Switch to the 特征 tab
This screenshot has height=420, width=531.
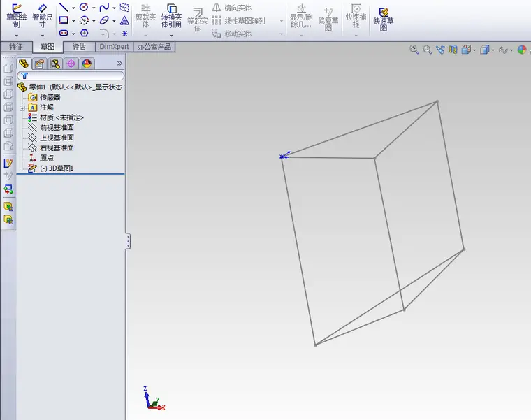[16, 47]
